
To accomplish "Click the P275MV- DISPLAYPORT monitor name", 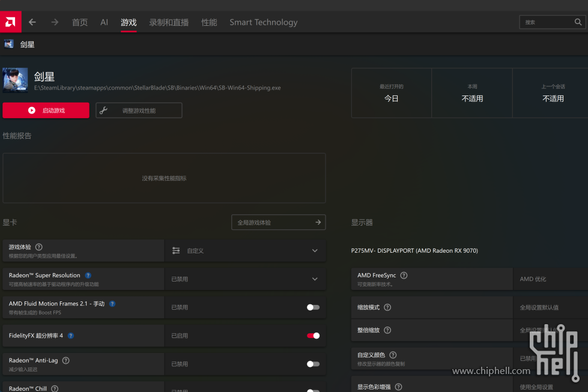I will (414, 251).
